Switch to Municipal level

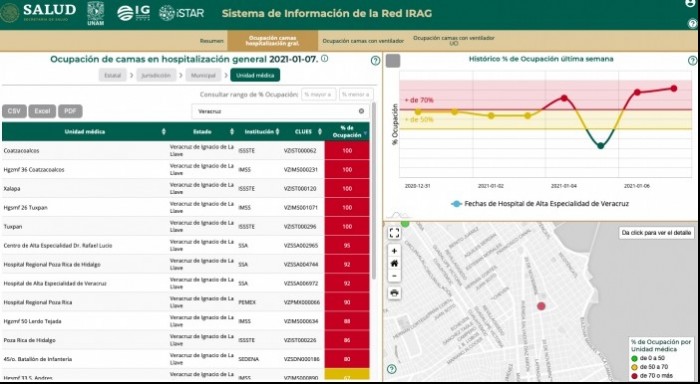[203, 75]
